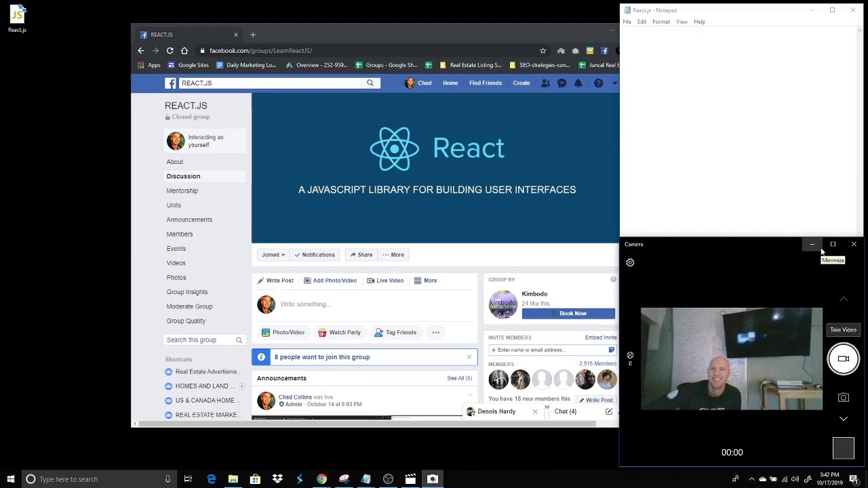The image size is (868, 488).
Task: Open File Explorer on the taskbar
Action: (233, 479)
